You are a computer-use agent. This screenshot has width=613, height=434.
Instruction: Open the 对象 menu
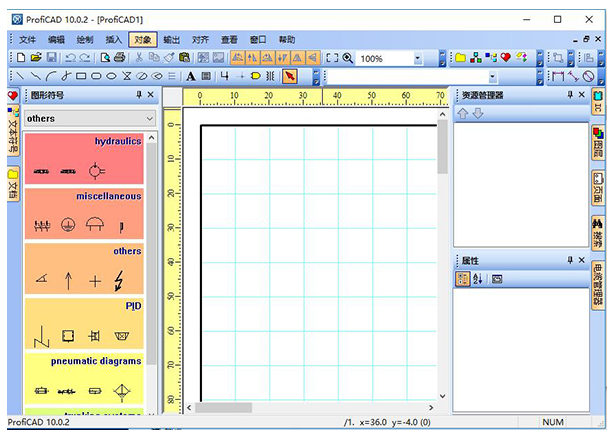[x=143, y=39]
